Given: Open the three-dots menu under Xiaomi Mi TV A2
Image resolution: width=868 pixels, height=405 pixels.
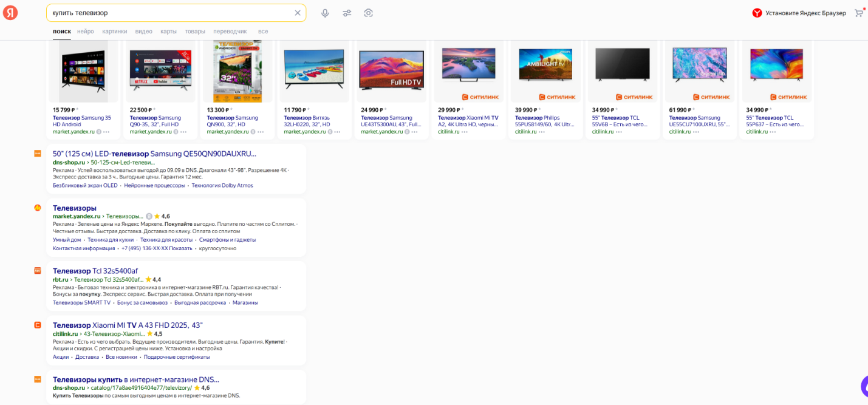Looking at the screenshot, I should click(465, 132).
